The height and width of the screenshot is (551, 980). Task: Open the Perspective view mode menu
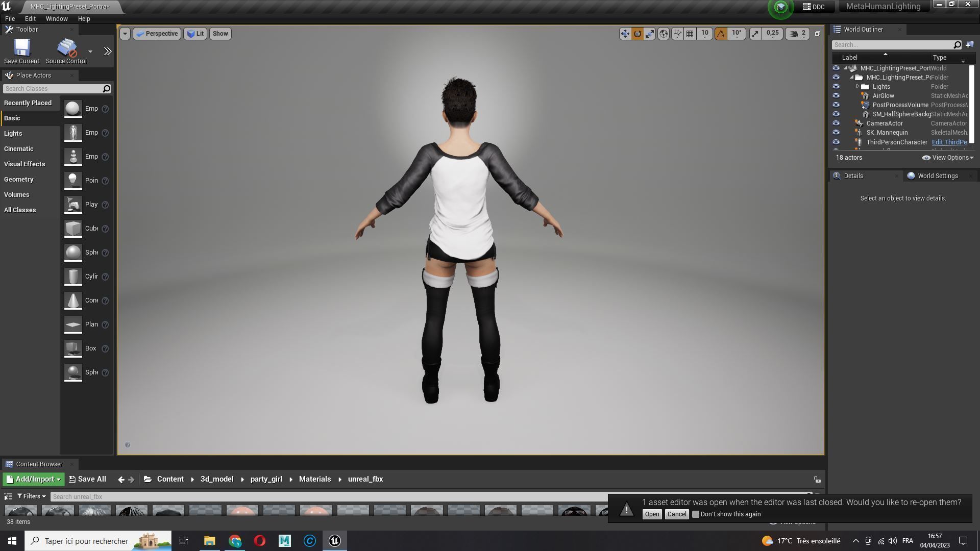coord(157,34)
